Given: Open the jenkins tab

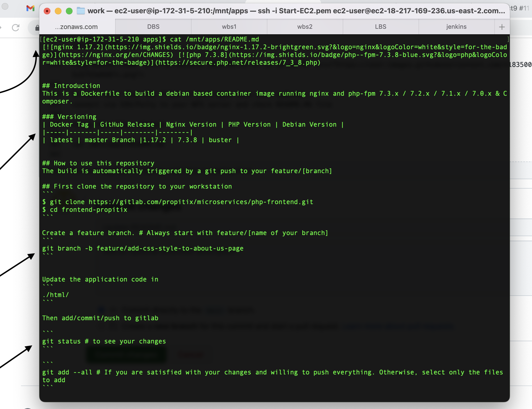Looking at the screenshot, I should click(x=456, y=27).
